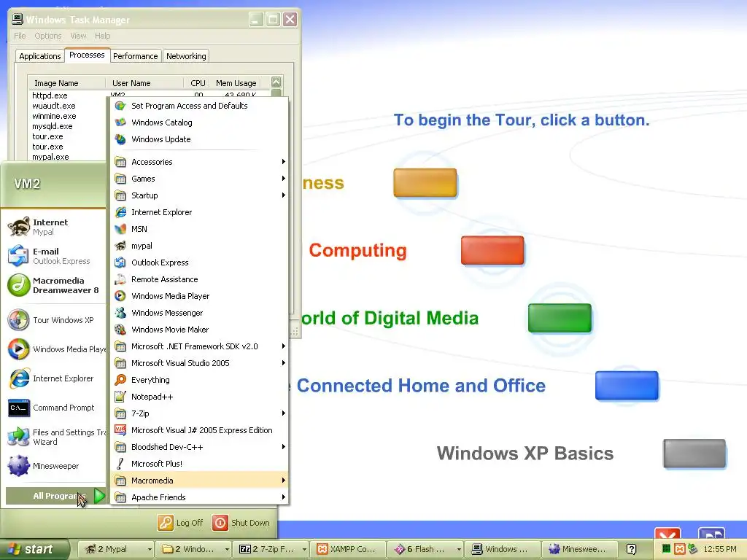This screenshot has height=560, width=747.
Task: Click green Digital Media tour button
Action: point(560,318)
